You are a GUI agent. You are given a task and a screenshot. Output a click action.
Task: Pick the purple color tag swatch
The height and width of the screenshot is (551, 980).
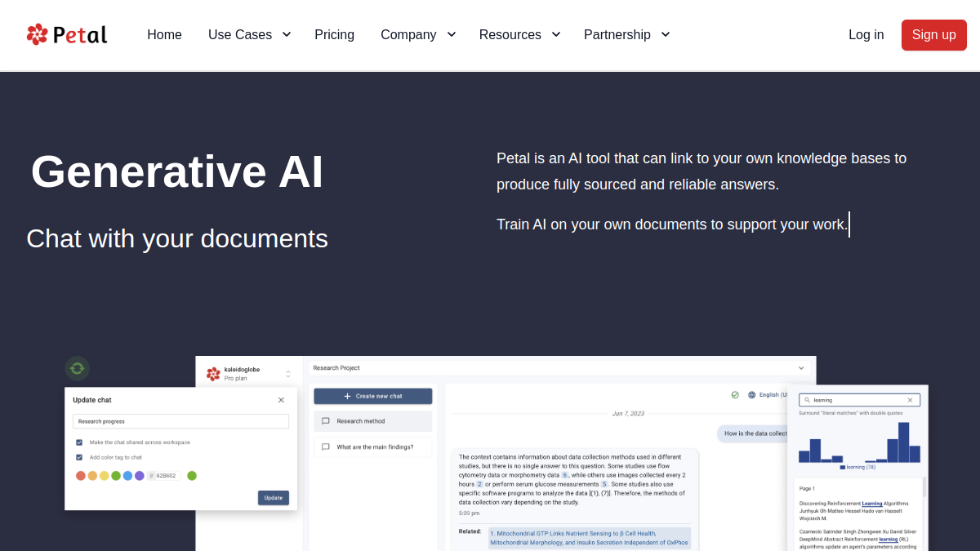pyautogui.click(x=140, y=476)
